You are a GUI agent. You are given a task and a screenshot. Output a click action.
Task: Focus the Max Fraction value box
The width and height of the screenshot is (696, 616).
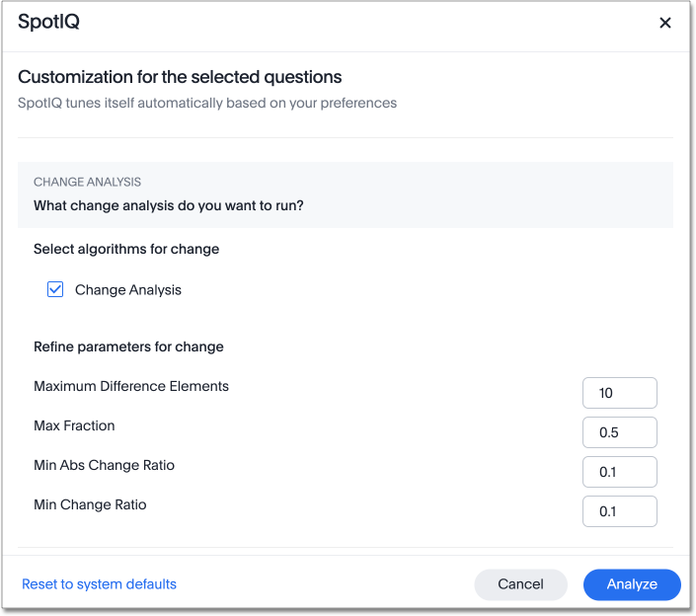[x=619, y=432]
